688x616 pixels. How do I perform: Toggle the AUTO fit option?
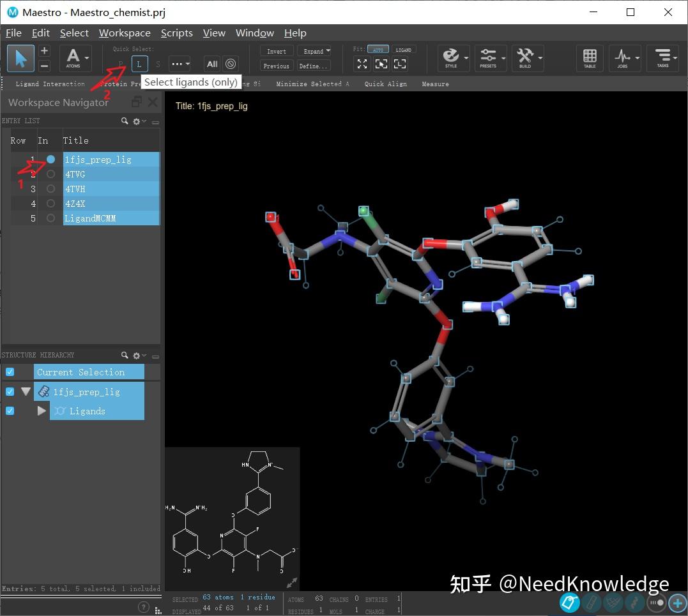378,49
